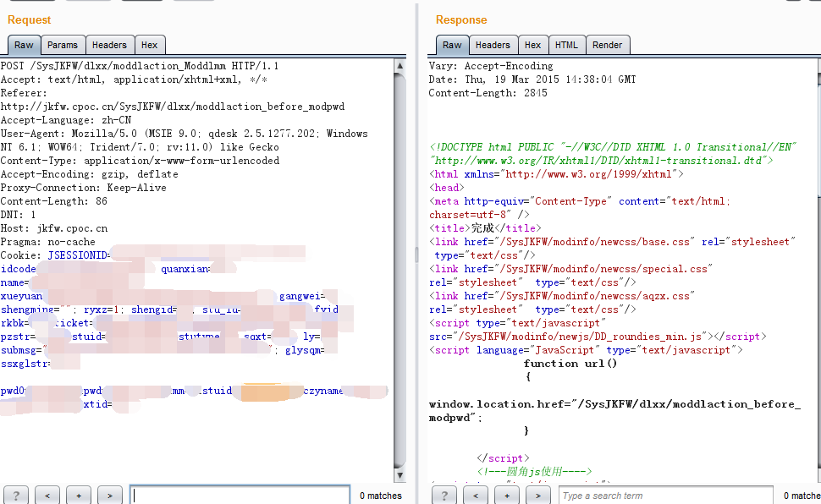Screen dimensions: 821x504
Task: Open the Request Hex tab
Action: coord(150,45)
